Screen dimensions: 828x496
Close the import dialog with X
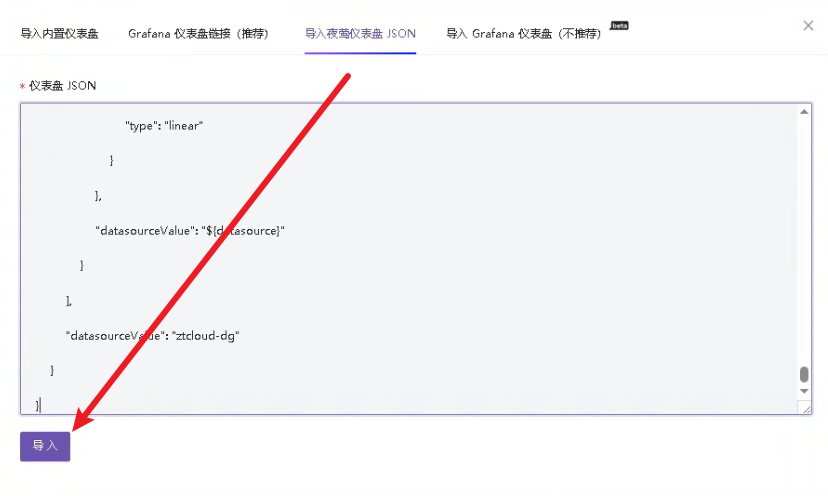click(808, 25)
